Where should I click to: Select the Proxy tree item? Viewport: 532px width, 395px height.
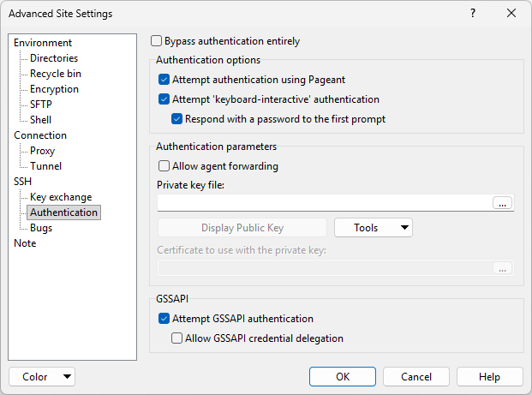(x=43, y=151)
